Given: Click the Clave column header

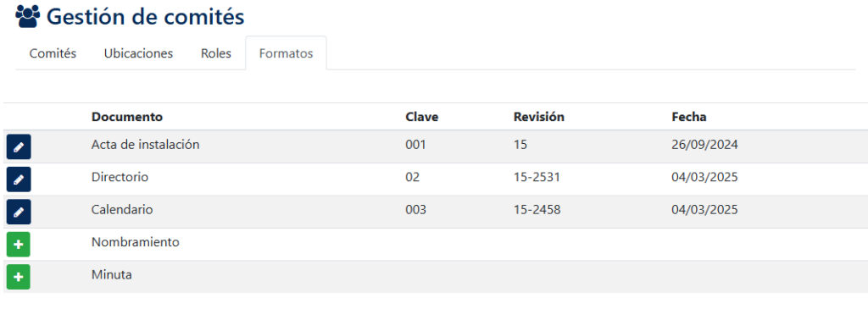Looking at the screenshot, I should 422,117.
